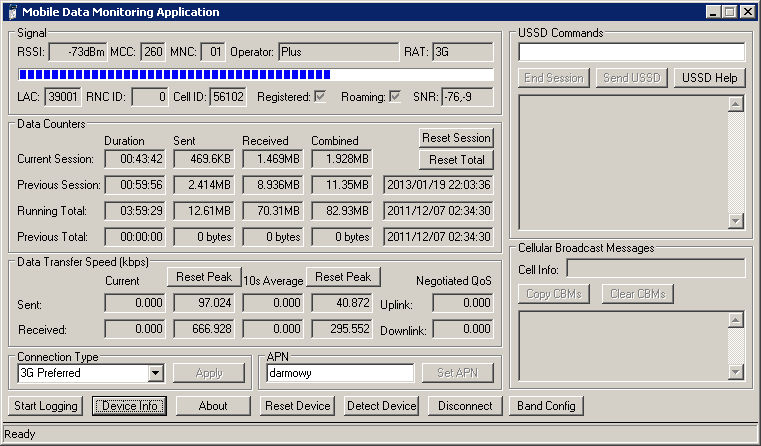Click the Reset Device button
Image resolution: width=761 pixels, height=446 pixels.
point(297,406)
